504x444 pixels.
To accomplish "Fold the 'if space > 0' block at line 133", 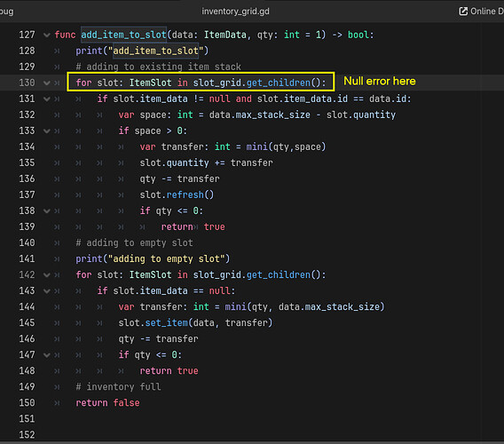I will point(47,131).
